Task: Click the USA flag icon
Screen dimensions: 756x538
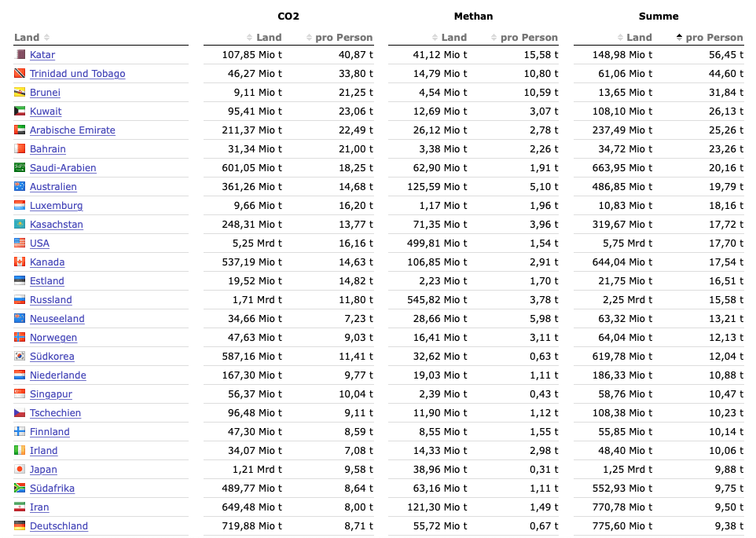Action: (20, 243)
